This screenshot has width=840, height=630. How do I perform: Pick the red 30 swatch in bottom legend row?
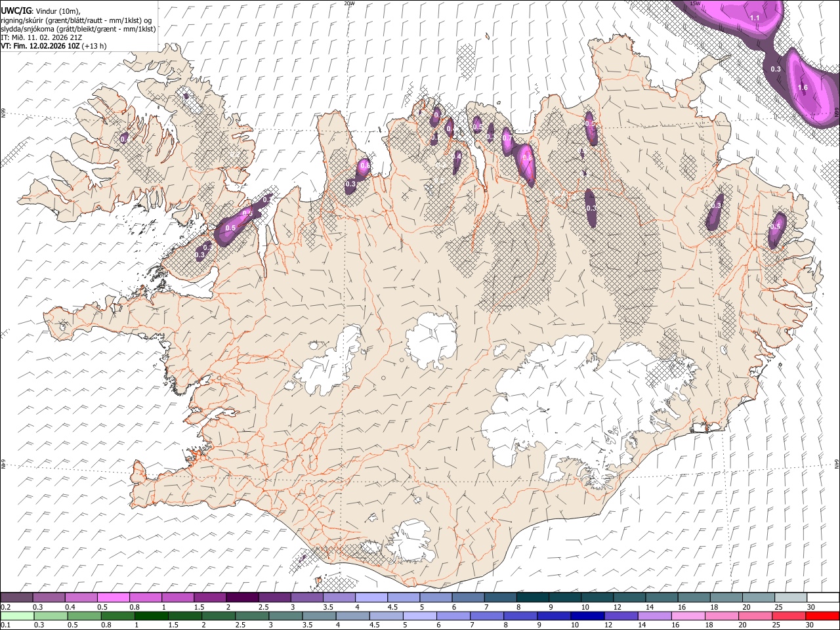coord(822,616)
